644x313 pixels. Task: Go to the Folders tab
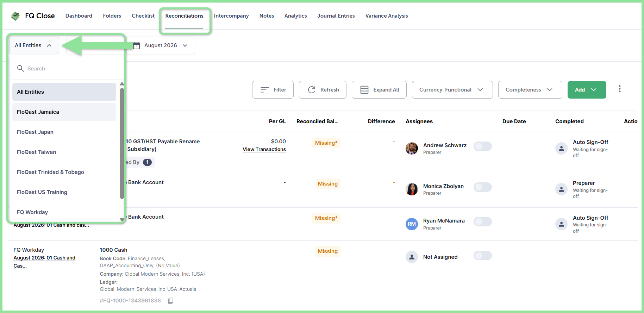click(112, 16)
